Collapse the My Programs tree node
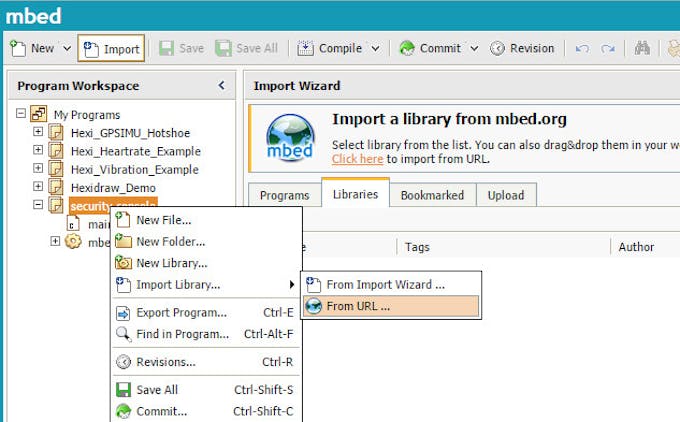The image size is (680, 422). [21, 114]
